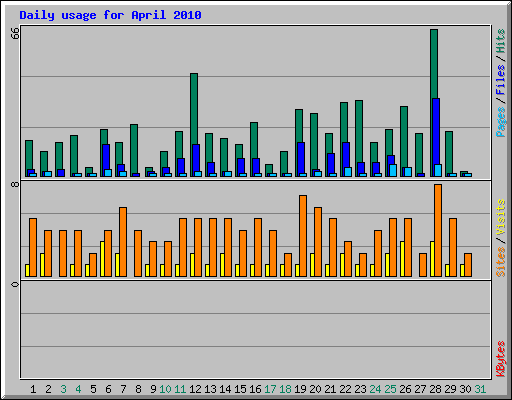This screenshot has height=400, width=512.
Task: Select green weekend day 25 label
Action: pos(390,389)
